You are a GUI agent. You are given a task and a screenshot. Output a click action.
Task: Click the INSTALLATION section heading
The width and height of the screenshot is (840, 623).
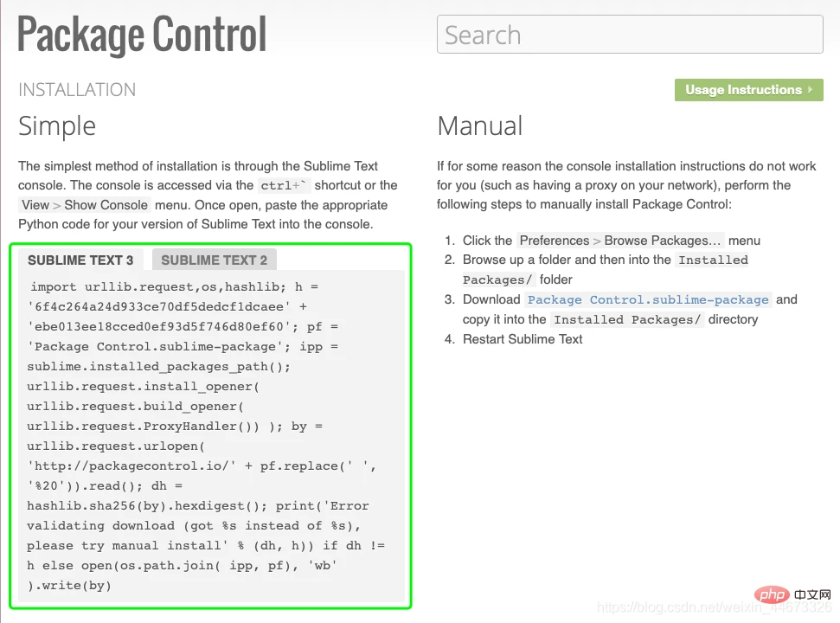pyautogui.click(x=77, y=89)
